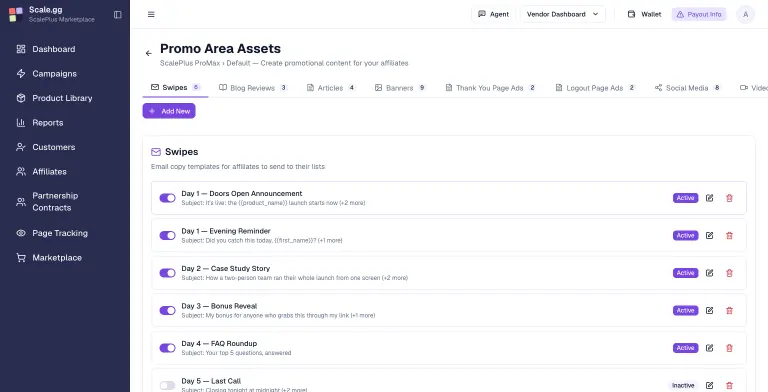Click Active badge on Evening Reminder row
768x392 pixels.
pos(685,236)
